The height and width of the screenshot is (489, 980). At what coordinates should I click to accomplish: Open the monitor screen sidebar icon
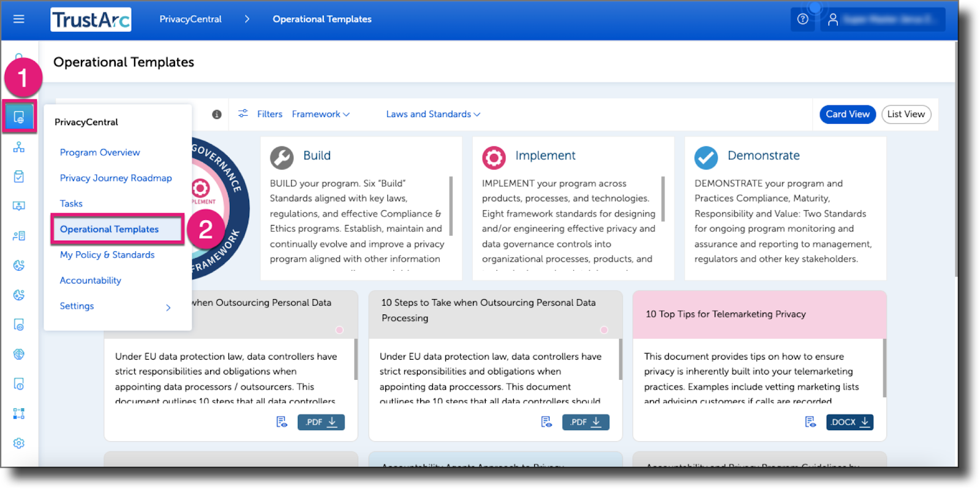[x=19, y=206]
